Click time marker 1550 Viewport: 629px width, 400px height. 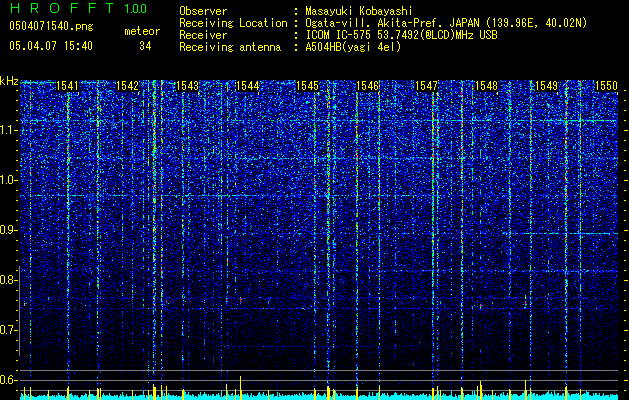606,86
